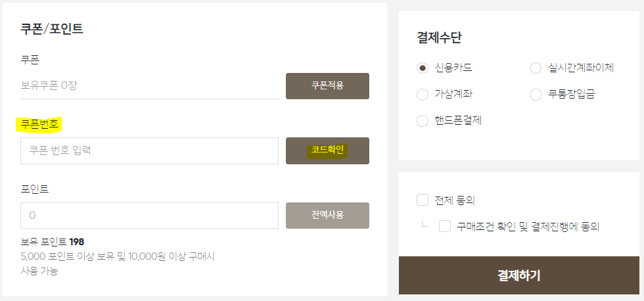Use all points via 전액사용 button
This screenshot has width=644, height=301.
[327, 215]
